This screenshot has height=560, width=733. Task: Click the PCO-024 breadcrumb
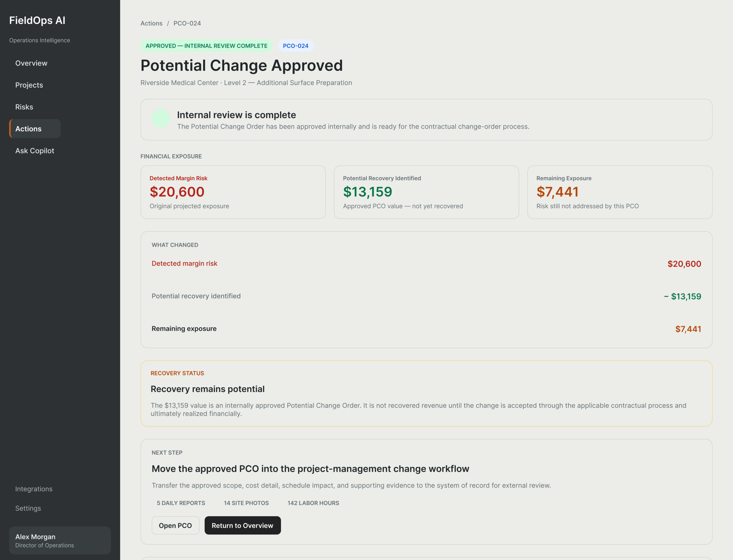[x=187, y=23]
